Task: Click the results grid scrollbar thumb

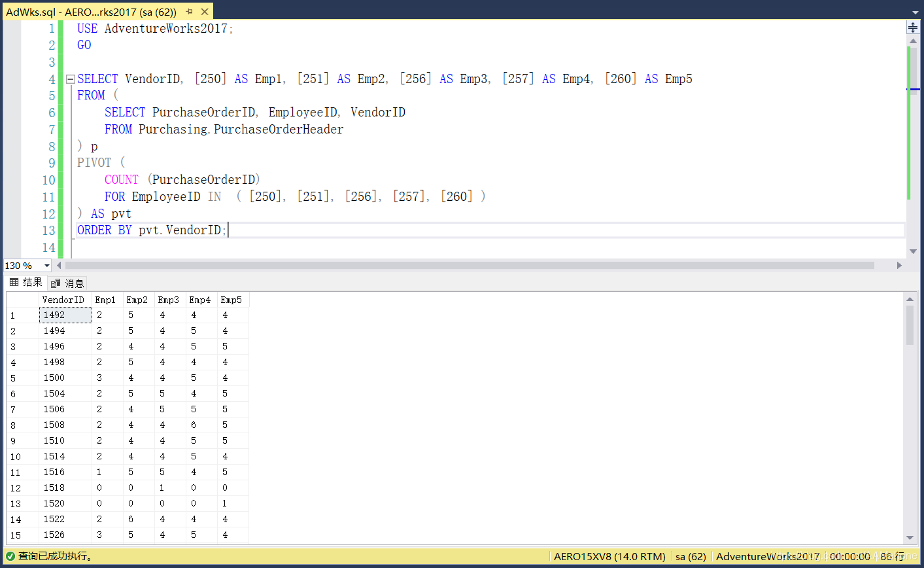Action: (x=910, y=325)
